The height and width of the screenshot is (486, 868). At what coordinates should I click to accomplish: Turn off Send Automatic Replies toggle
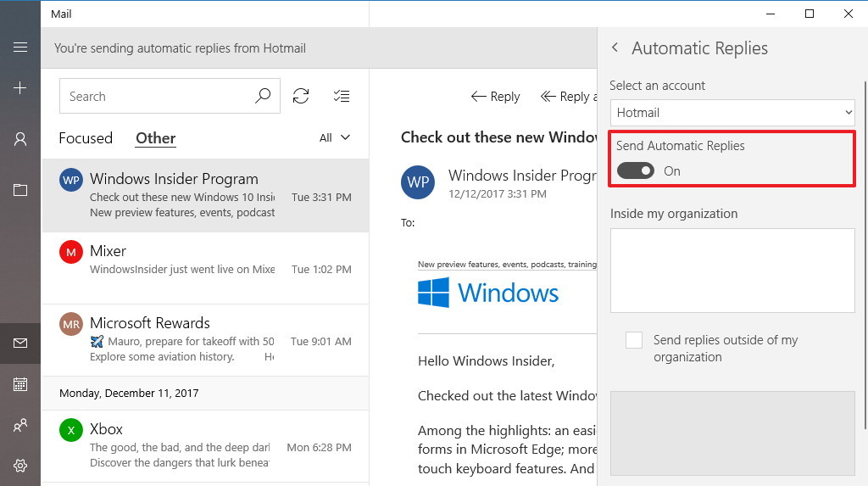[x=636, y=170]
